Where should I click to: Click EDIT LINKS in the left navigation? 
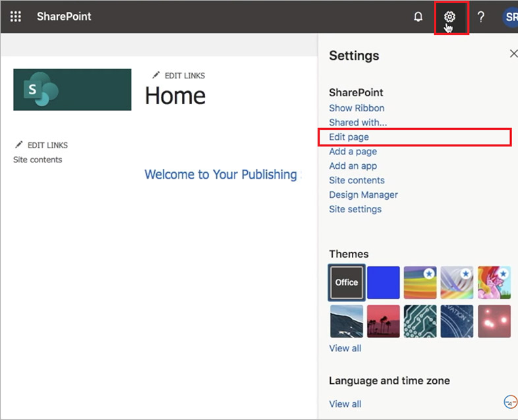pos(47,145)
